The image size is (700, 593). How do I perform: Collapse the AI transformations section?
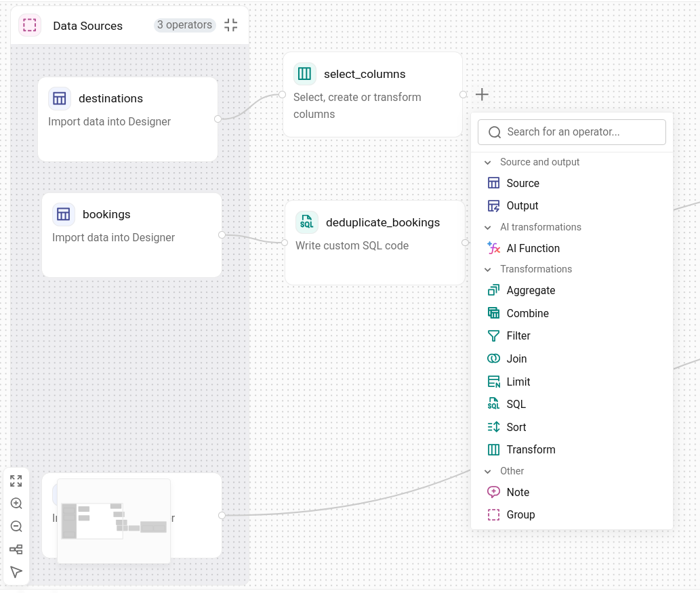(488, 228)
